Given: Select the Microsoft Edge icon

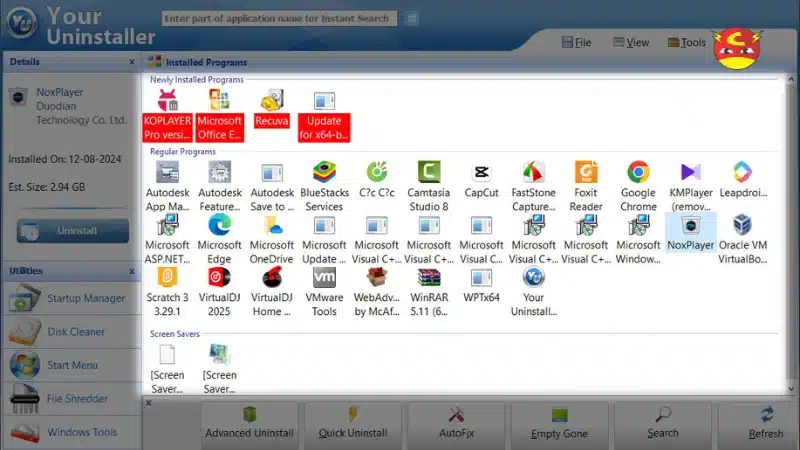Looking at the screenshot, I should [x=219, y=225].
